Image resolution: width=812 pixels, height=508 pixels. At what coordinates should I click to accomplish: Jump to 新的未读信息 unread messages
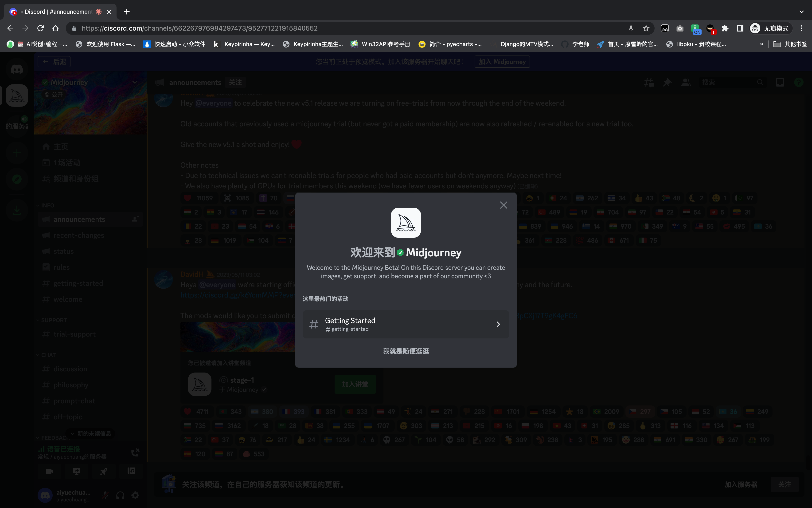91,433
